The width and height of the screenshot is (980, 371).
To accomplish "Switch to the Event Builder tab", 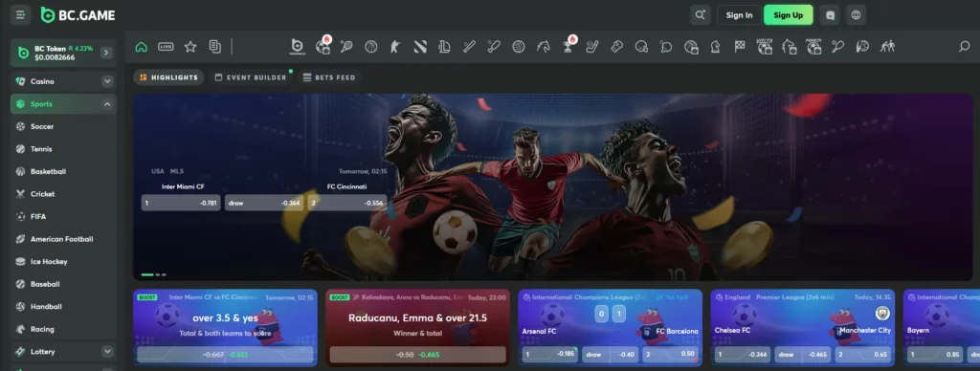I will click(x=251, y=77).
